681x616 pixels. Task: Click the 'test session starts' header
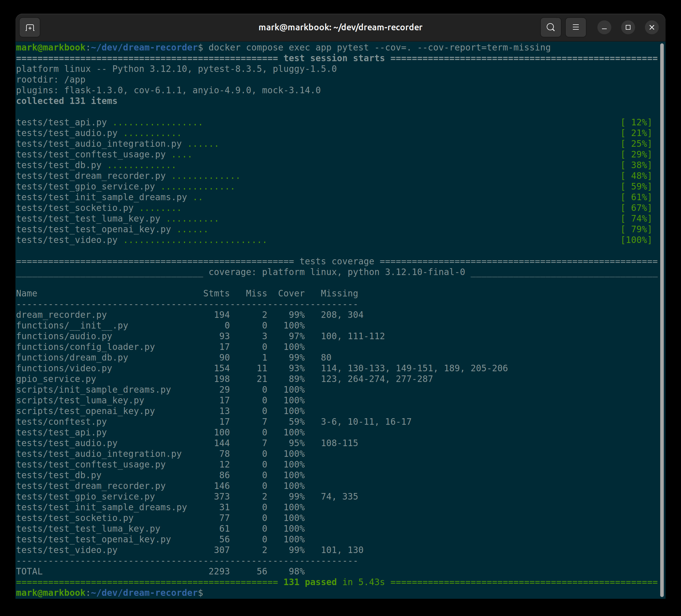[334, 59]
